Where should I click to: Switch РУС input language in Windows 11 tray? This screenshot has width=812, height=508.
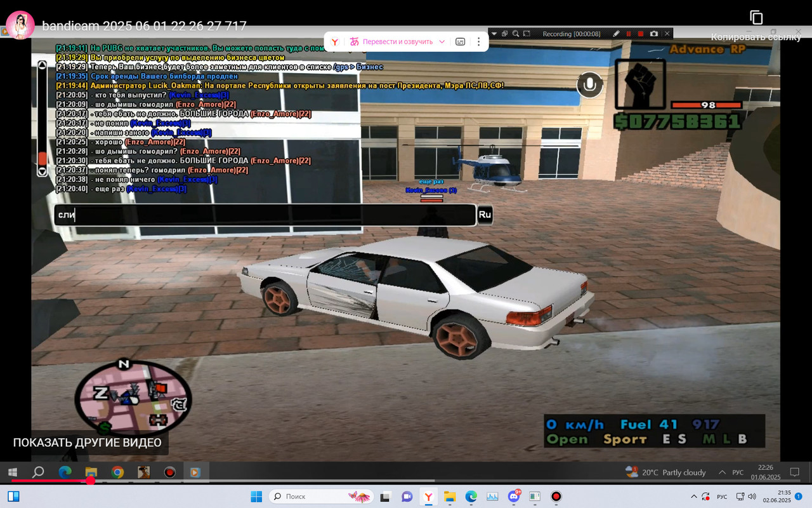click(723, 496)
